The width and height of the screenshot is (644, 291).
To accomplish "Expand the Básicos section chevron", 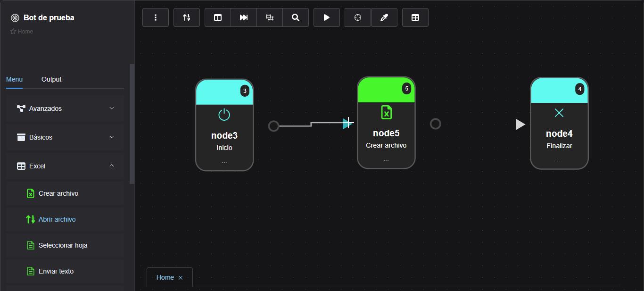I will pyautogui.click(x=112, y=137).
